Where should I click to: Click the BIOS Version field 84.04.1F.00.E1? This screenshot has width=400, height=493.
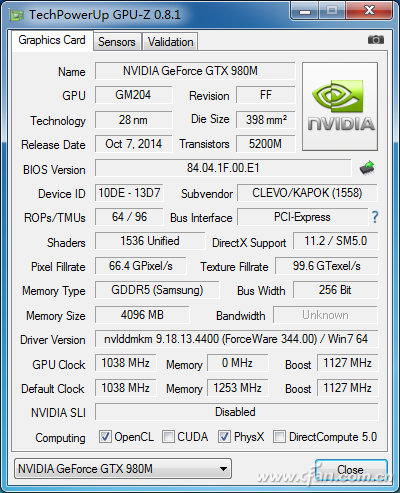point(223,168)
